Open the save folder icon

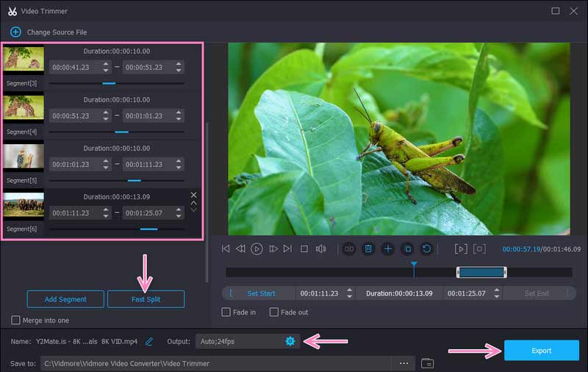pos(427,363)
